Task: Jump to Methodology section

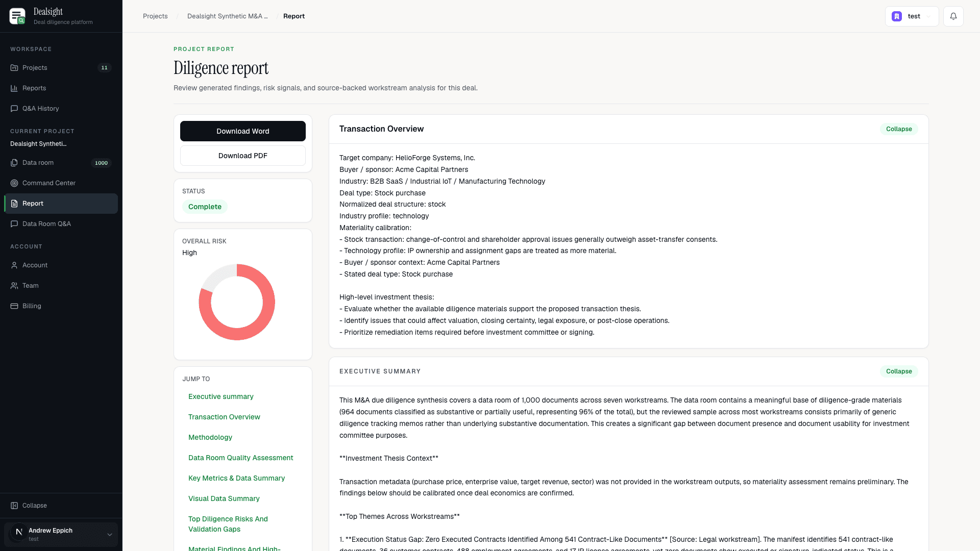Action: click(x=210, y=437)
